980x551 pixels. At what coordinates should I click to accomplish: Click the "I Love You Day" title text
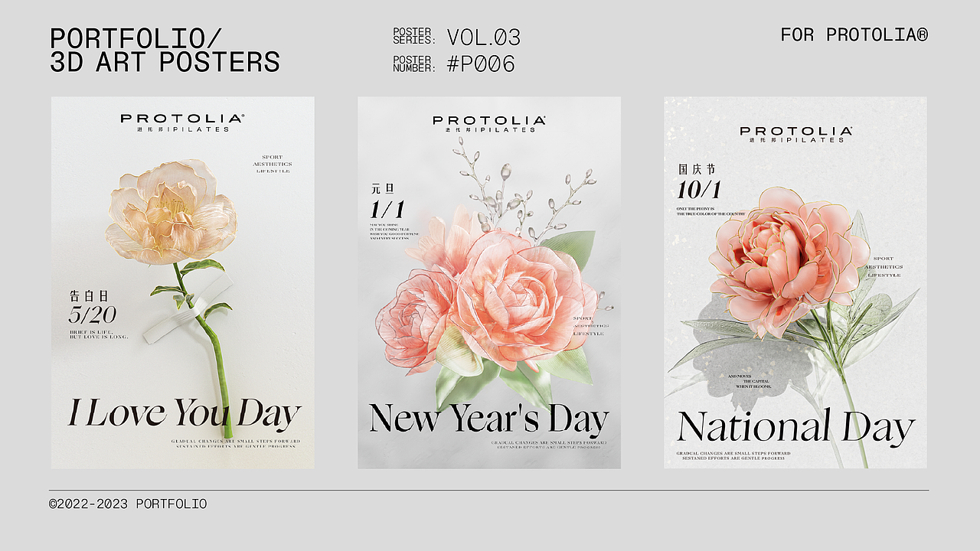click(x=184, y=414)
